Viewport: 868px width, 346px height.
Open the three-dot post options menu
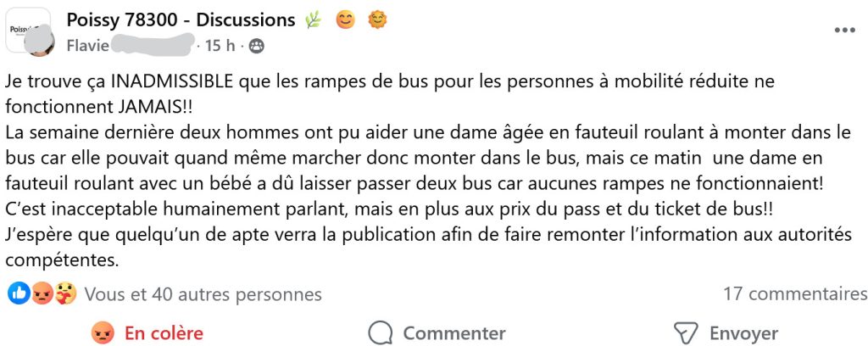tap(844, 31)
